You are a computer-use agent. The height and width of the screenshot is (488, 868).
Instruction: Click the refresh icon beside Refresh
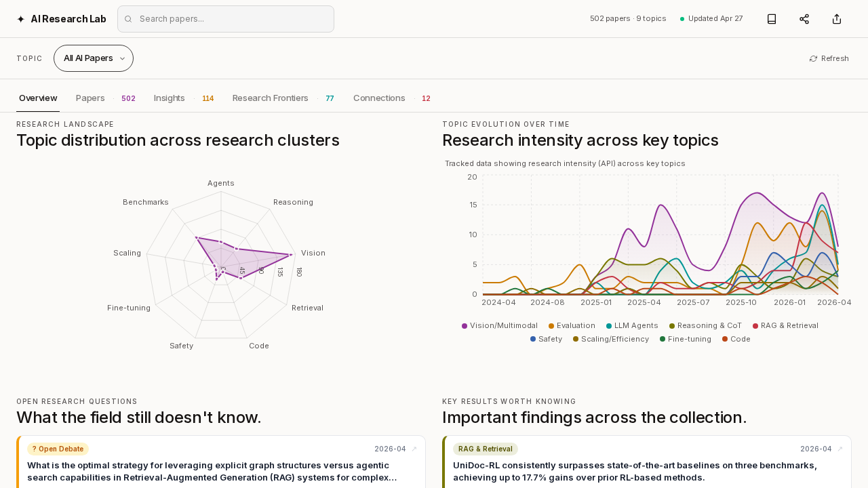pyautogui.click(x=812, y=58)
